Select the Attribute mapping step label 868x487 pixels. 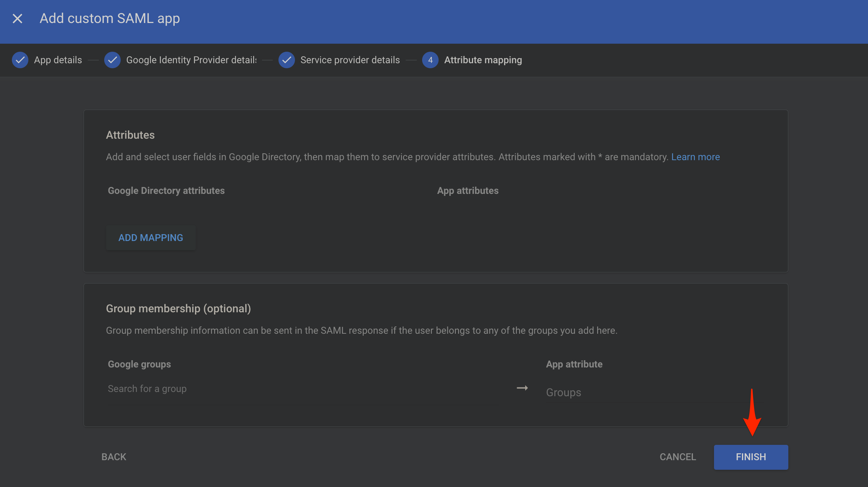coord(483,60)
